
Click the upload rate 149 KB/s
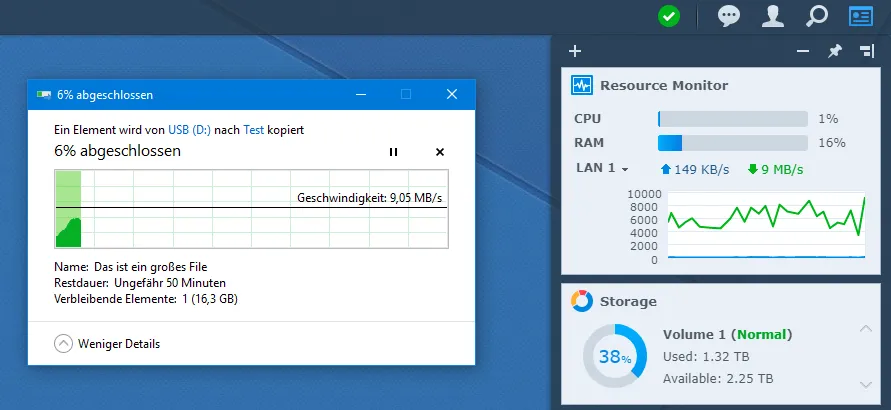695,169
